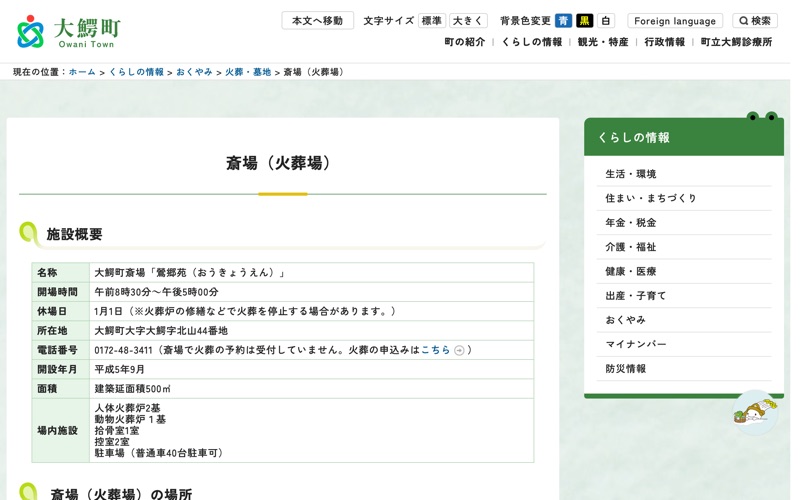Open 生活・環境 in sidebar
The image size is (800, 500).
coord(684,174)
